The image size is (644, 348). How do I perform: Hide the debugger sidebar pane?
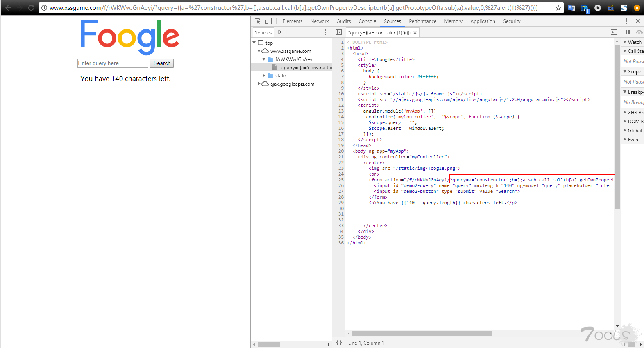pos(614,32)
